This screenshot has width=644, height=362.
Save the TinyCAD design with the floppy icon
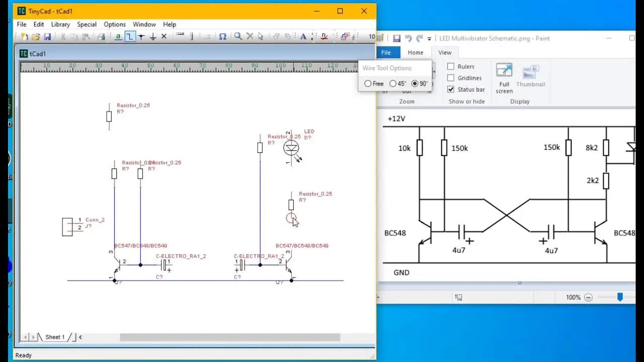(x=47, y=36)
